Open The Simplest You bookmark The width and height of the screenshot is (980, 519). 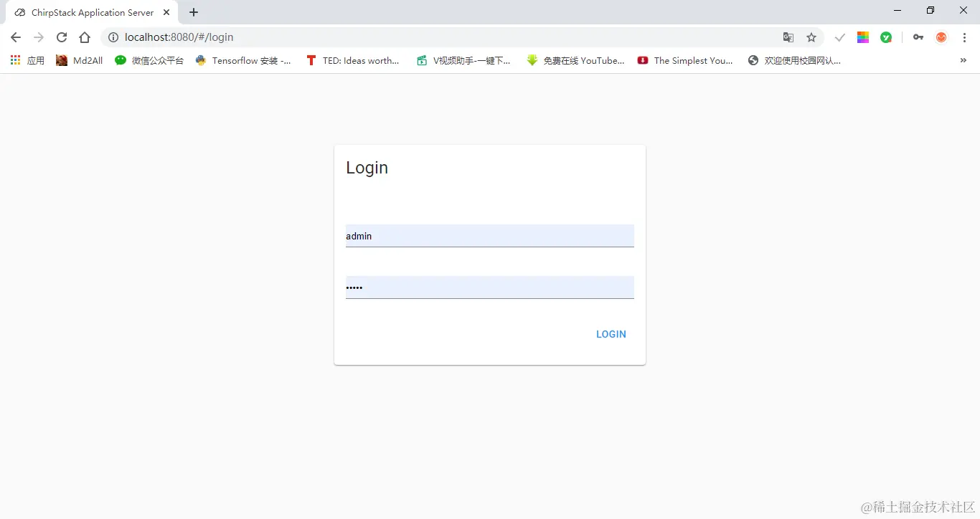click(685, 61)
